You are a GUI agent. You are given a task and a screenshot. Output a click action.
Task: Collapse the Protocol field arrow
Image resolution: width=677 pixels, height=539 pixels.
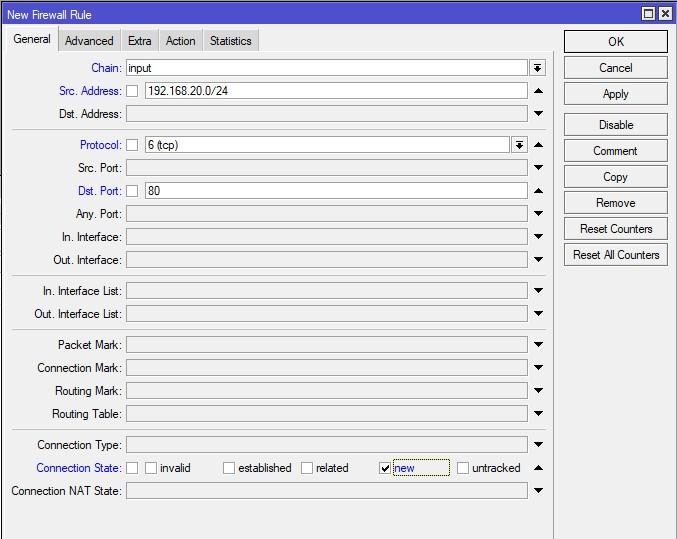coord(538,145)
